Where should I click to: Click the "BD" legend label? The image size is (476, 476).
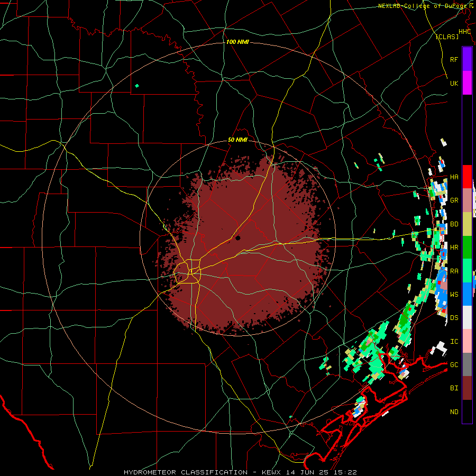(x=454, y=224)
